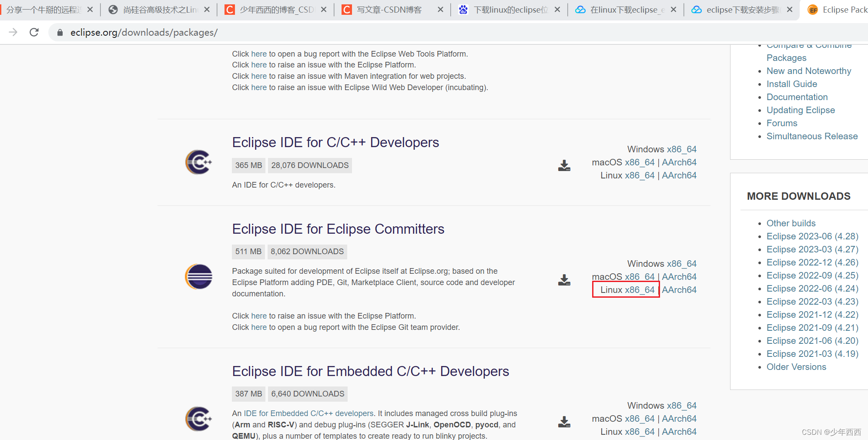
Task: Download macOS x86_64 for Eclipse Committers
Action: [640, 277]
